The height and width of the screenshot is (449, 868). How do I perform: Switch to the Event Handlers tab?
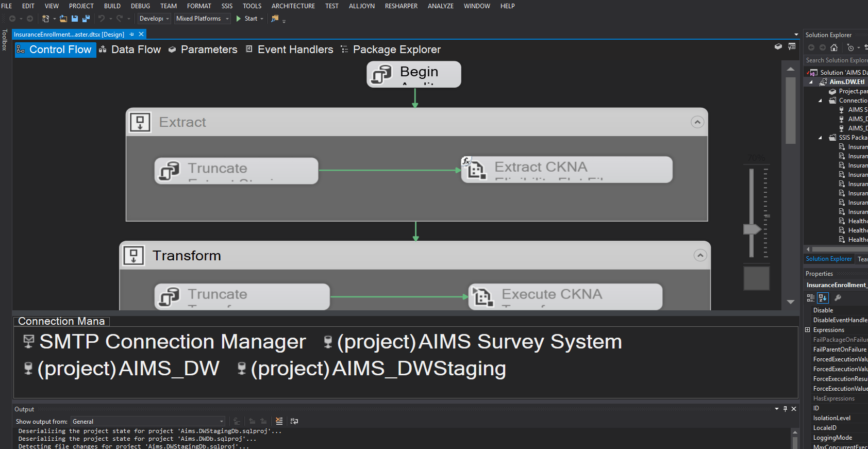tap(290, 49)
